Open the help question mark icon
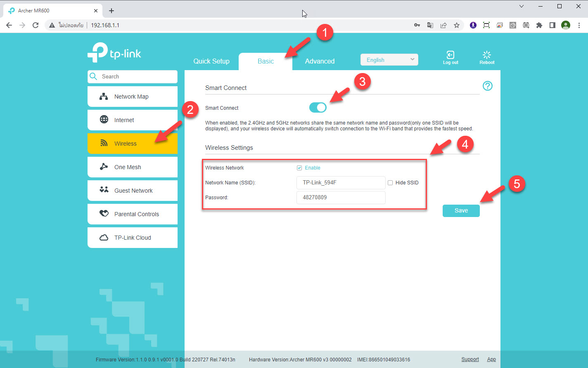This screenshot has width=588, height=368. (x=488, y=86)
